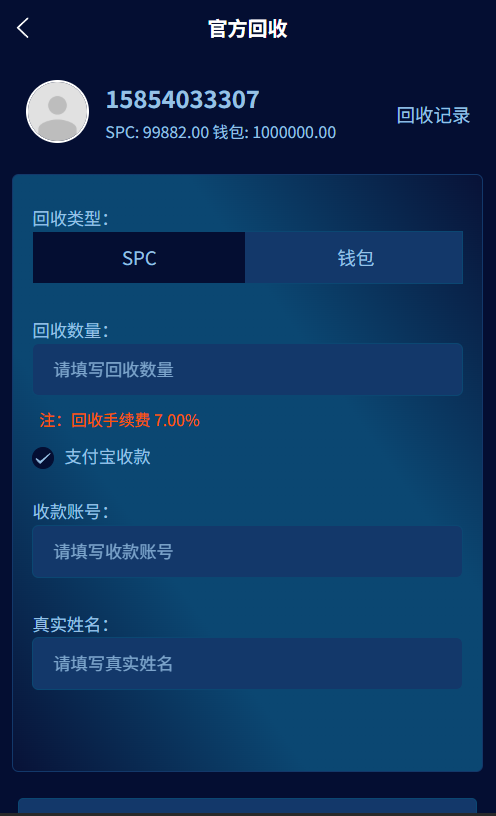
Task: Select the SPC recycling type tab
Action: click(x=139, y=258)
